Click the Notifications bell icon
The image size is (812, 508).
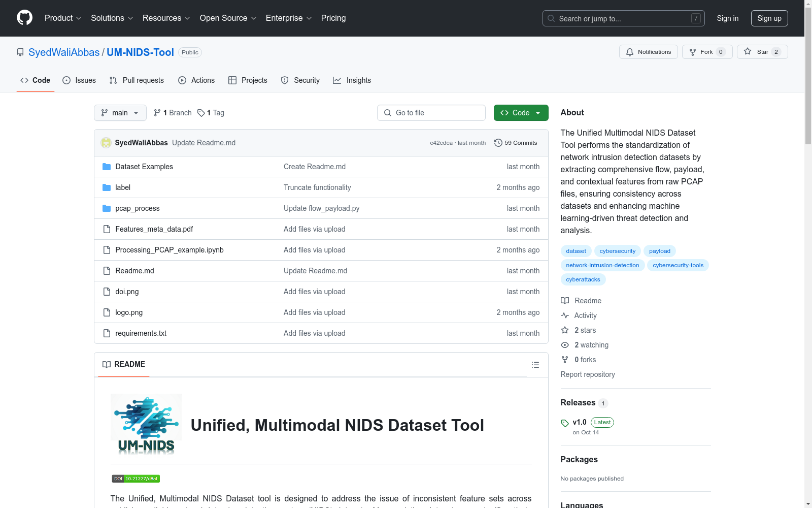point(630,52)
